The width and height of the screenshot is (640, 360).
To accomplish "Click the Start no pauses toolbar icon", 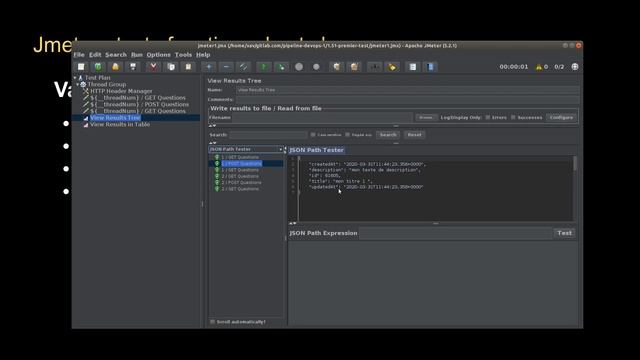I will [281, 67].
